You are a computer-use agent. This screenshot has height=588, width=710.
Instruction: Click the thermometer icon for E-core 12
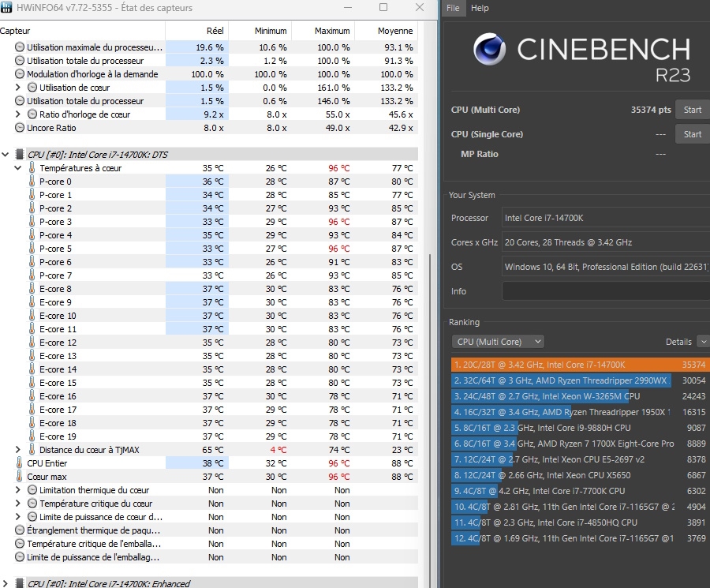click(32, 343)
